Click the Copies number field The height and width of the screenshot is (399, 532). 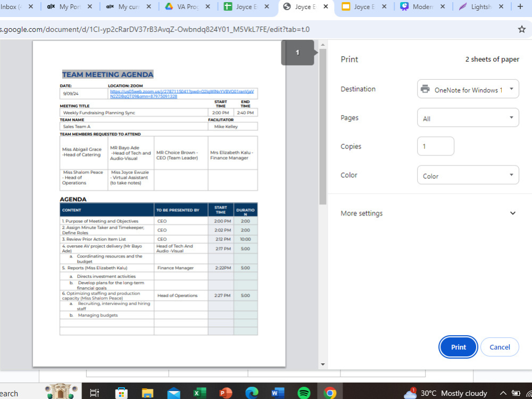coord(435,146)
